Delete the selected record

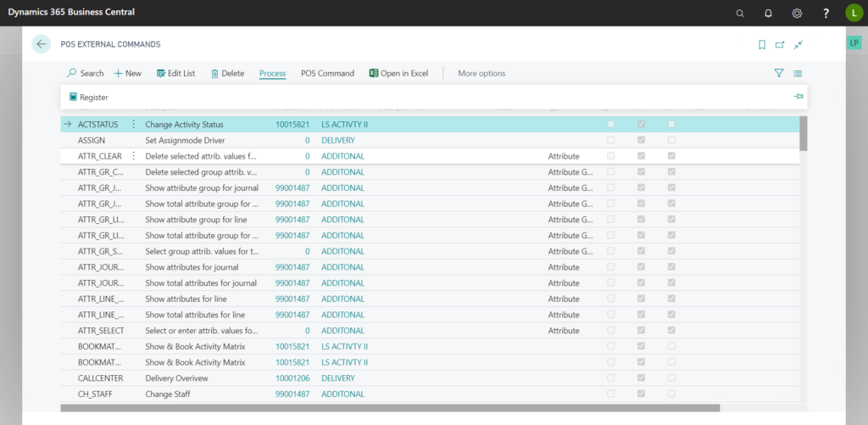click(227, 73)
